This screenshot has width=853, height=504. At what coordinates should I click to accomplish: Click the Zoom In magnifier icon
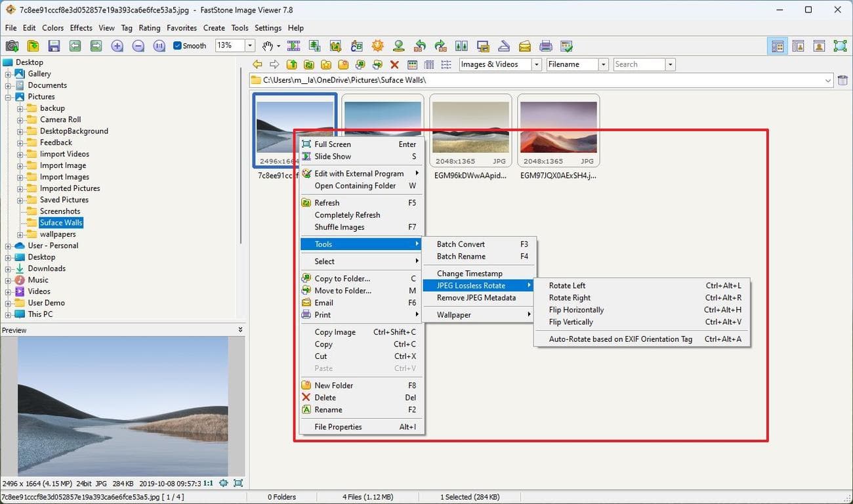click(x=117, y=46)
